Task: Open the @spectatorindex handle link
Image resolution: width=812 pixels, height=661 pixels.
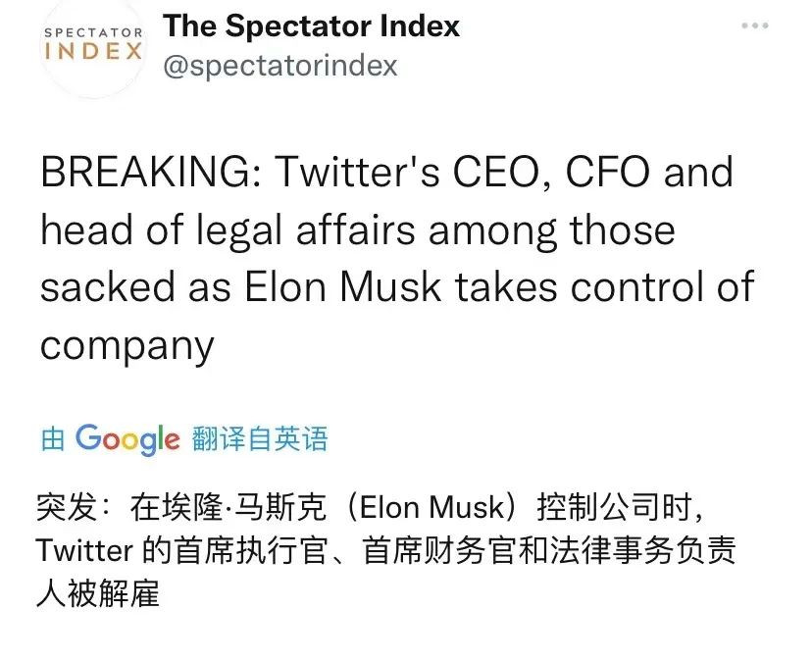Action: click(280, 65)
